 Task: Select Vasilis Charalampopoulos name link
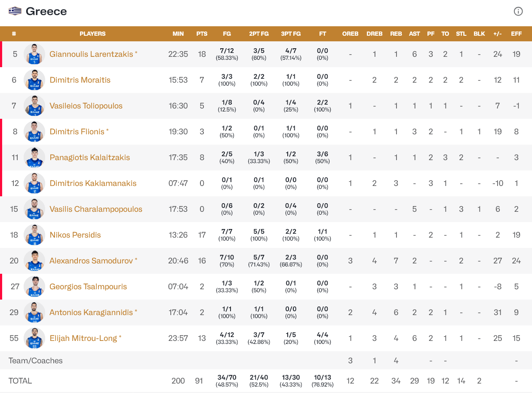96,209
